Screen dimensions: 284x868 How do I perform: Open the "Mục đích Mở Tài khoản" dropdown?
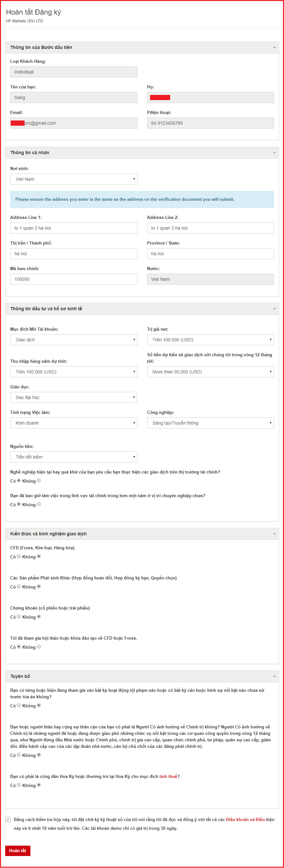click(74, 340)
